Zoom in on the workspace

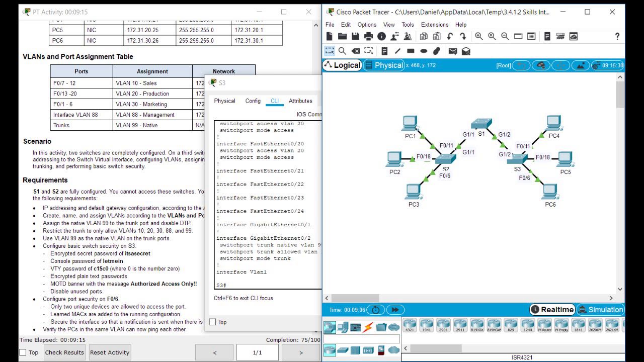479,36
